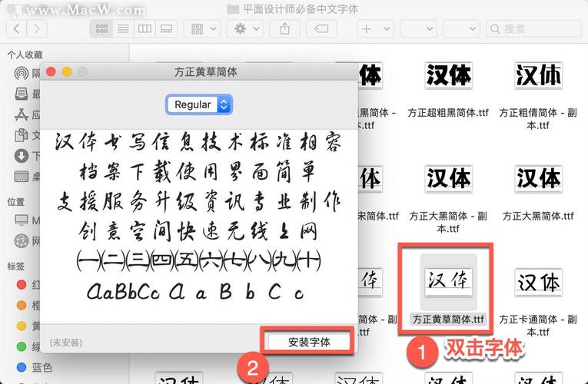Click the partly hidden 宋简体.ttf file name
This screenshot has height=384, width=588.
[379, 216]
